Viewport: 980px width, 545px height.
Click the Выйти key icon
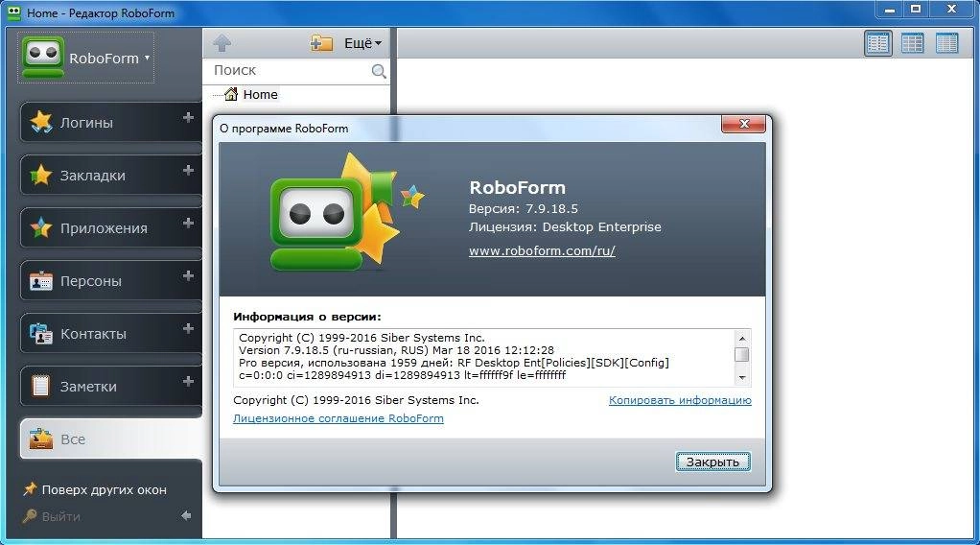pyautogui.click(x=30, y=516)
